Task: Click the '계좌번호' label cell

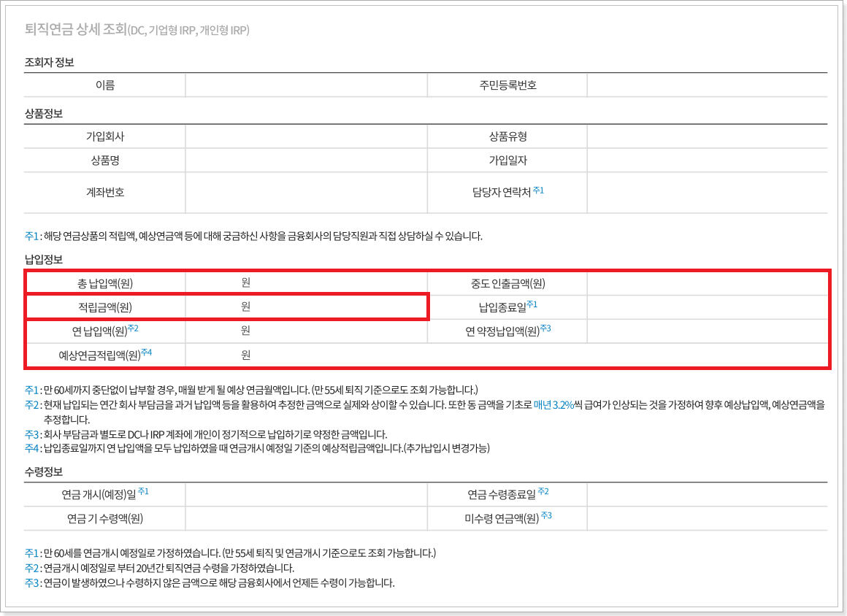Action: click(x=105, y=193)
